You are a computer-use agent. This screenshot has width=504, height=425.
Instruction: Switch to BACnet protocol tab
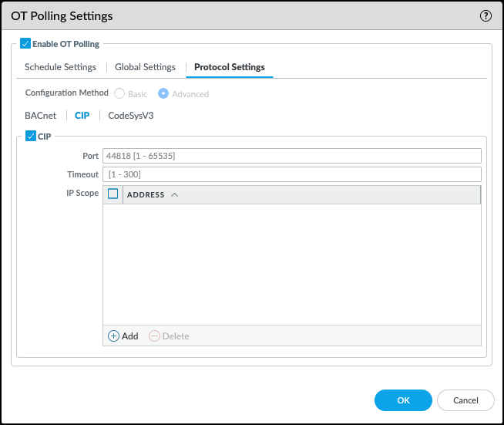coord(41,116)
